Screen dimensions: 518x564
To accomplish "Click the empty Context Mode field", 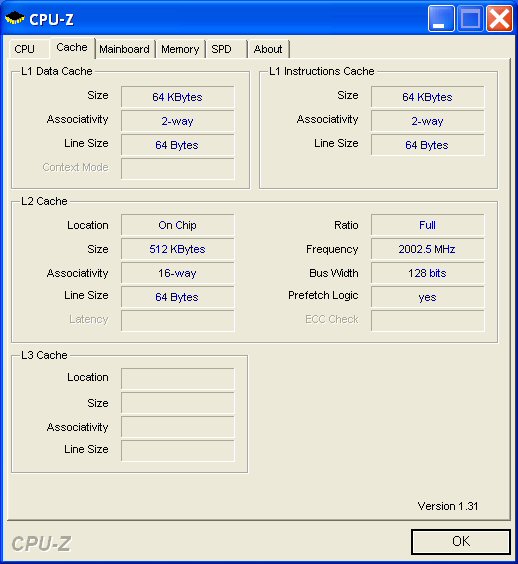I will tap(177, 169).
